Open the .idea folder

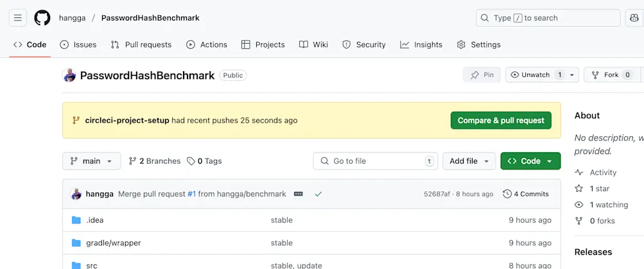95,220
